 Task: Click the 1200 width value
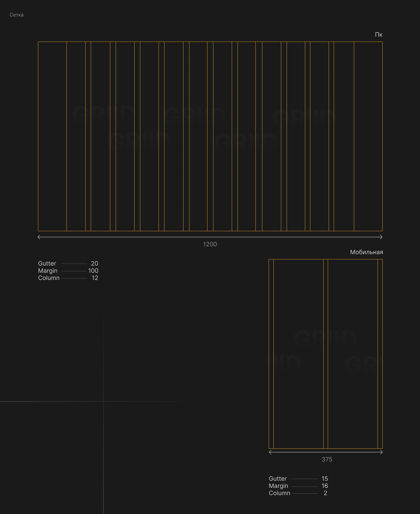click(210, 244)
